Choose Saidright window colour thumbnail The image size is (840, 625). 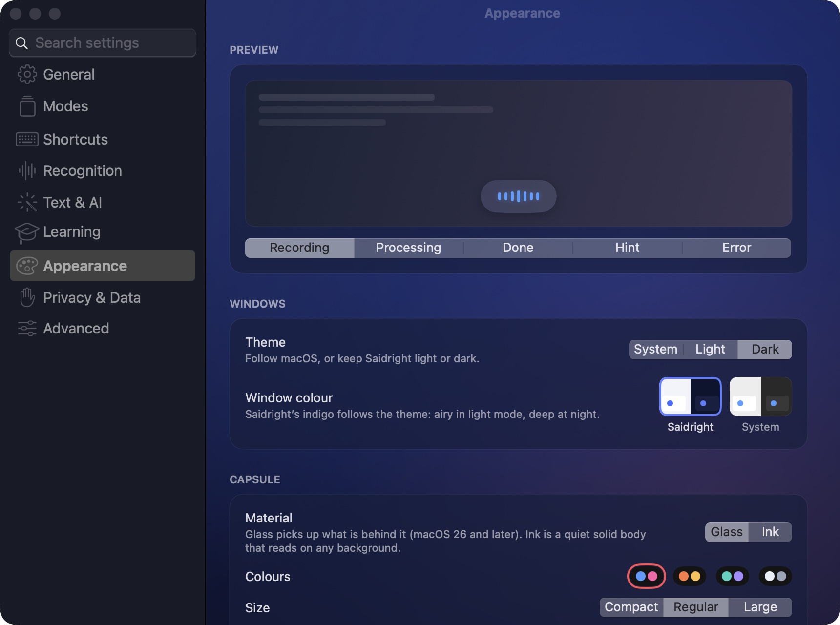coord(691,396)
